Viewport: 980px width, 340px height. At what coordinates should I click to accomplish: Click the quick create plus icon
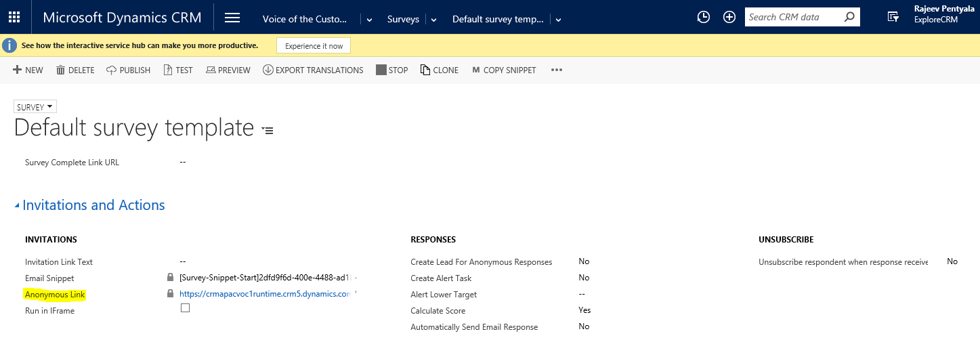click(729, 18)
